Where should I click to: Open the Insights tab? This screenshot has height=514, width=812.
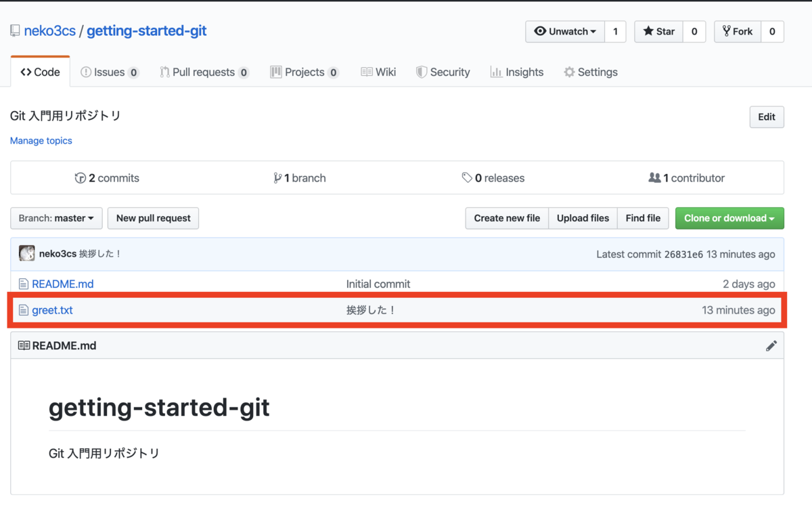point(517,72)
